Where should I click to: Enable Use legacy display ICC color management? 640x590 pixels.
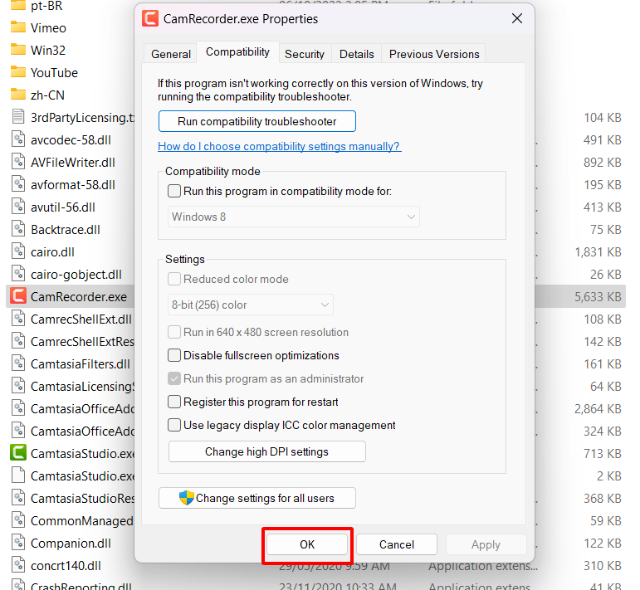174,425
